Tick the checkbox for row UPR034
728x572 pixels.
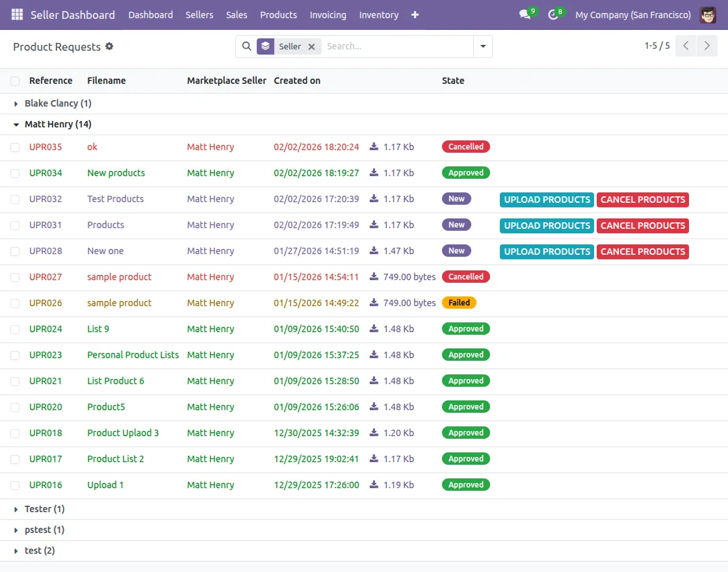click(15, 173)
